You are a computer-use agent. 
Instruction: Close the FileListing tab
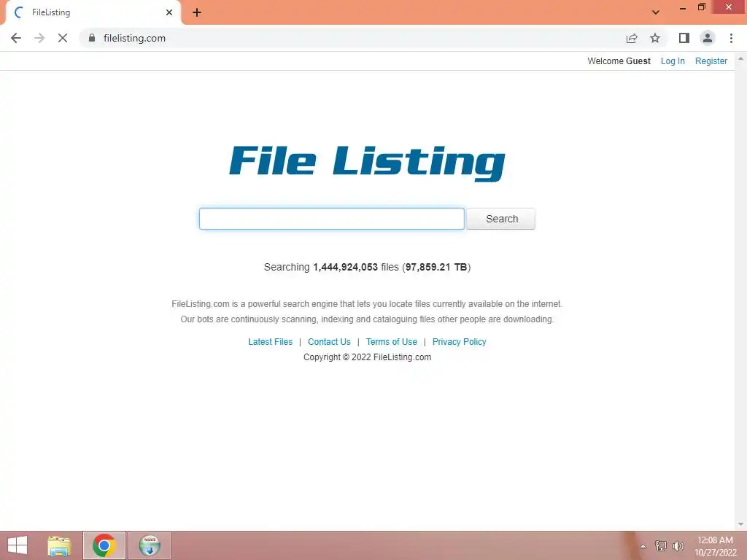(x=169, y=12)
